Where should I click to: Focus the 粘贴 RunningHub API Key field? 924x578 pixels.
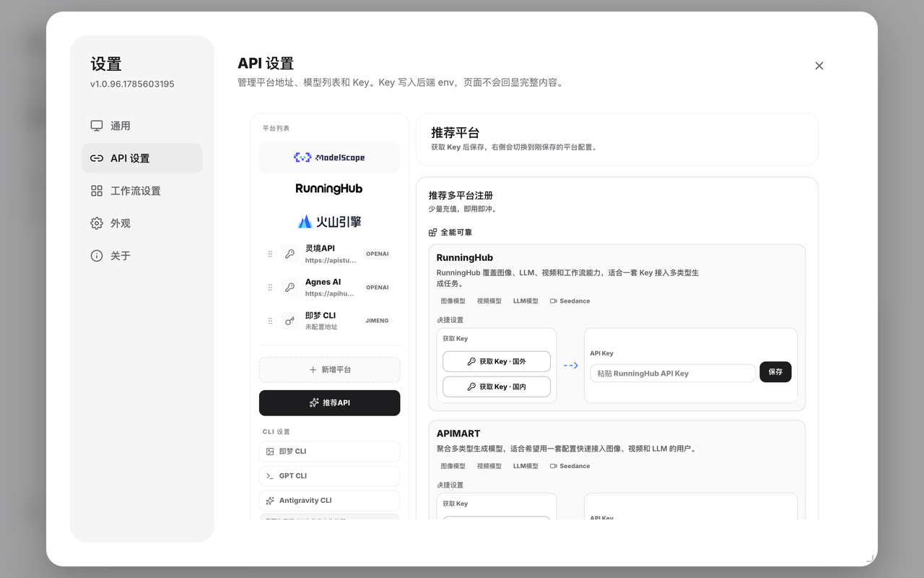point(673,374)
